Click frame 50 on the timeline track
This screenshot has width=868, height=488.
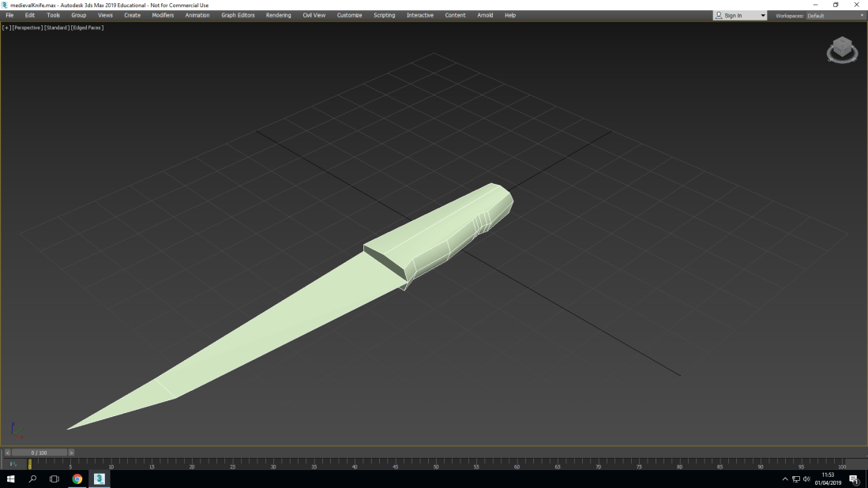click(x=436, y=464)
